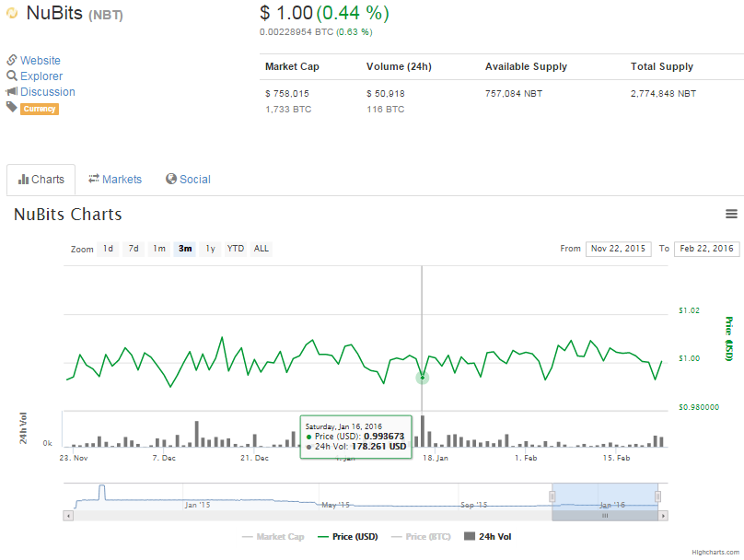Click the To date field Feb 22, 2016
Viewport: 744px width, 560px height.
pyautogui.click(x=706, y=249)
